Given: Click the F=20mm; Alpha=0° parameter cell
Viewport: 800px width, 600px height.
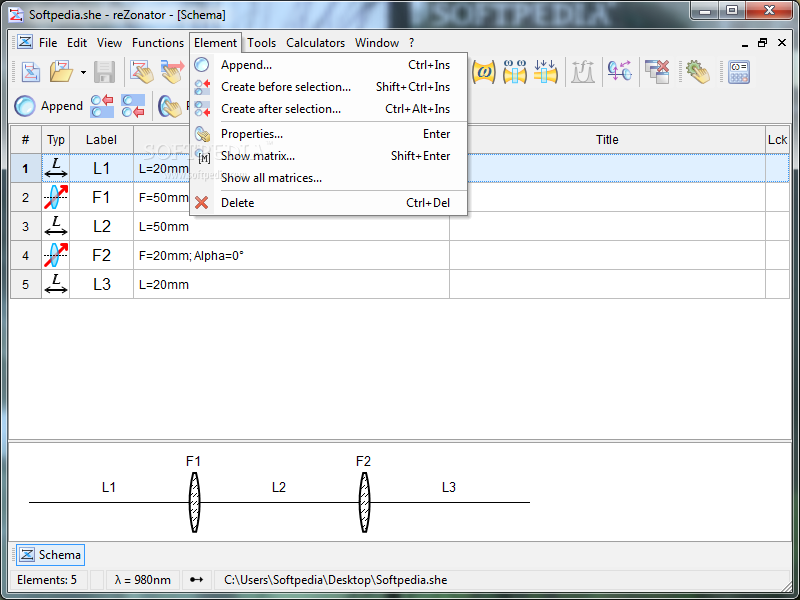Looking at the screenshot, I should (291, 255).
